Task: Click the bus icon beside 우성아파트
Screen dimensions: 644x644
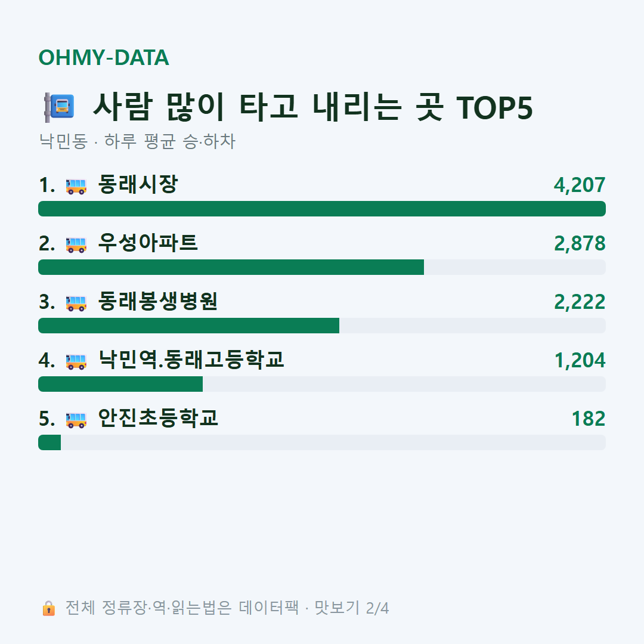Action: (x=76, y=244)
